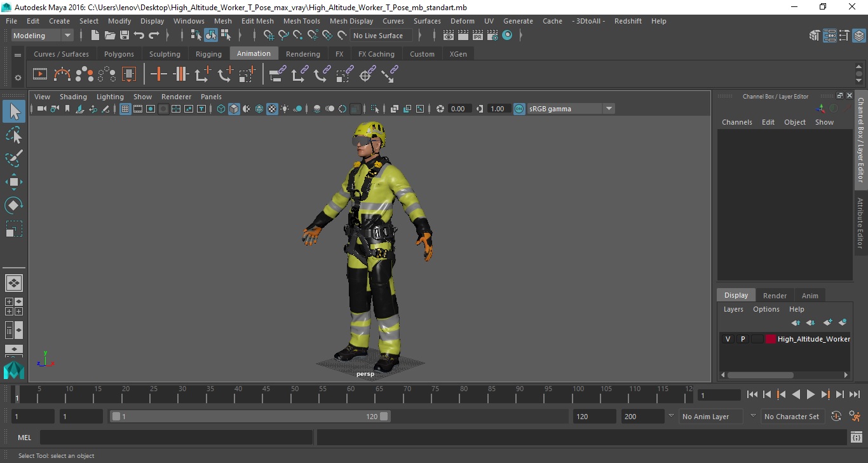The height and width of the screenshot is (463, 868).
Task: Click the Render tab in Layer Editor
Action: pyautogui.click(x=775, y=295)
